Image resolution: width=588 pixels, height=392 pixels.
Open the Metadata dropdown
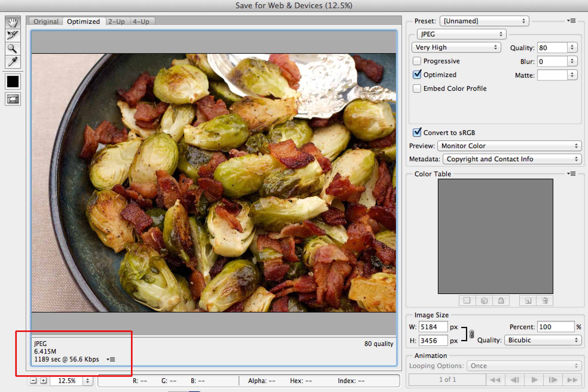coord(512,159)
